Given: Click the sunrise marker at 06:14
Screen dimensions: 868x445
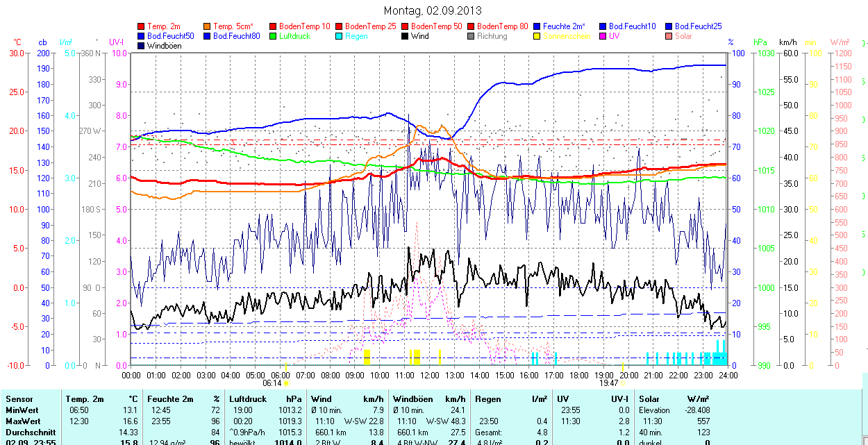Looking at the screenshot, I should click(x=286, y=383).
